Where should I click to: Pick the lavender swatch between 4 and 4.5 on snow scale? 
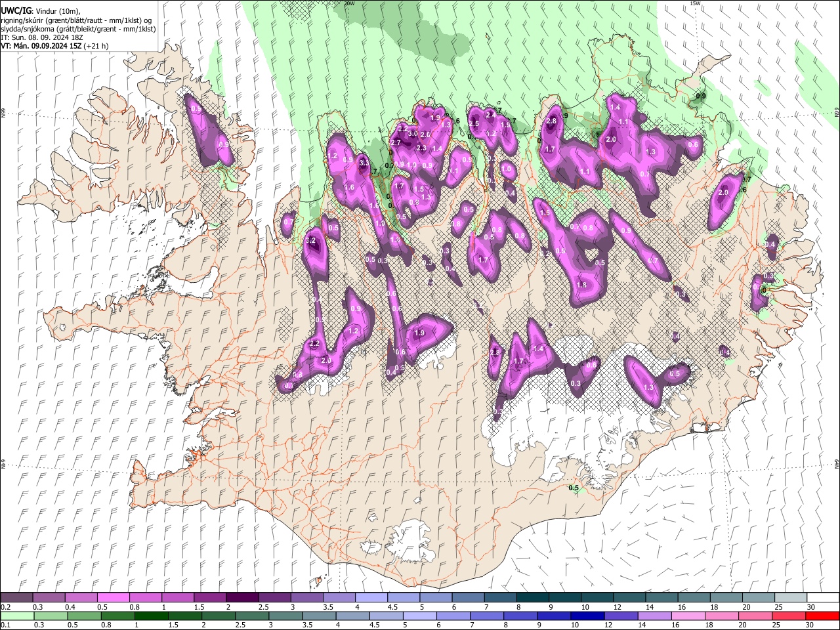pyautogui.click(x=371, y=598)
